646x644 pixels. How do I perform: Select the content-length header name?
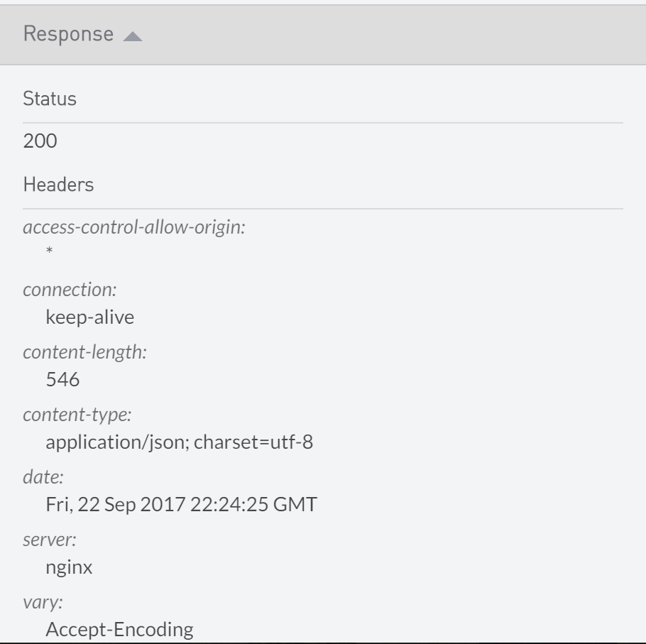click(x=84, y=353)
